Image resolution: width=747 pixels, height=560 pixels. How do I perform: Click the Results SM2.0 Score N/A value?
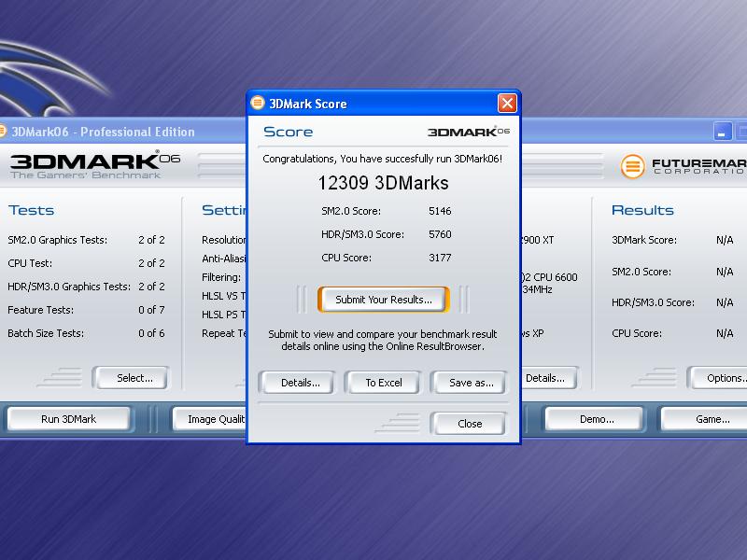pyautogui.click(x=725, y=272)
